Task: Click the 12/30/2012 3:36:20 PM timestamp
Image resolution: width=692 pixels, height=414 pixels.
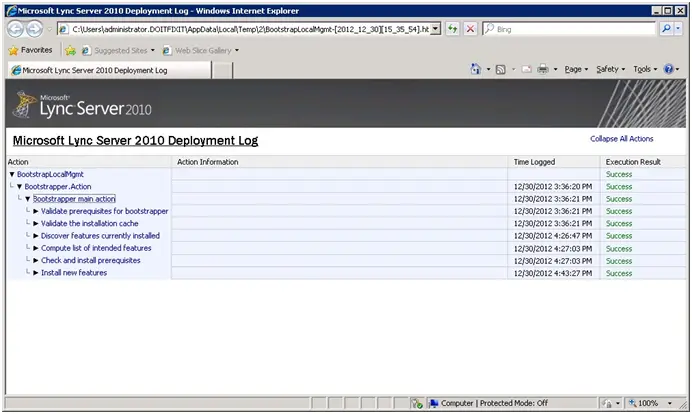Action: pyautogui.click(x=553, y=187)
